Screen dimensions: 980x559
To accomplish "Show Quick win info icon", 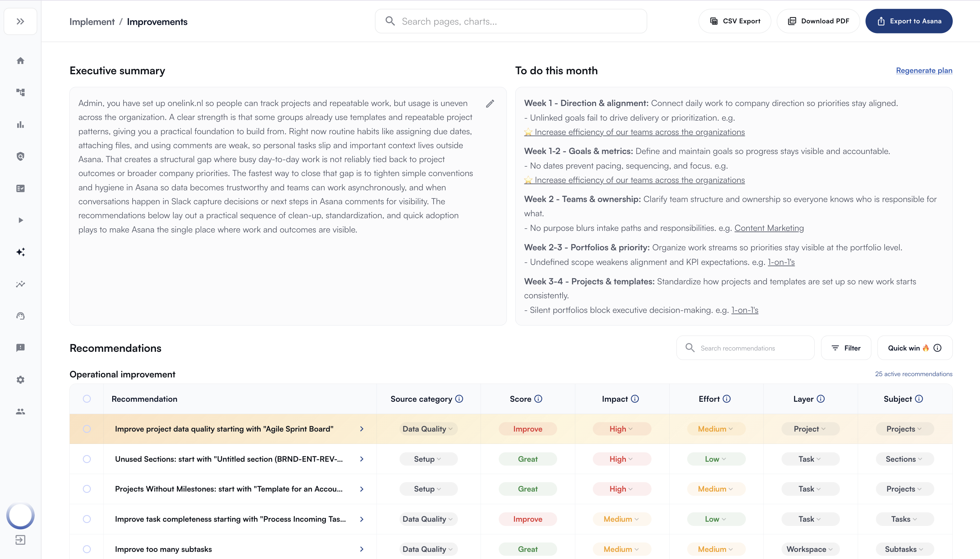I will pyautogui.click(x=938, y=348).
